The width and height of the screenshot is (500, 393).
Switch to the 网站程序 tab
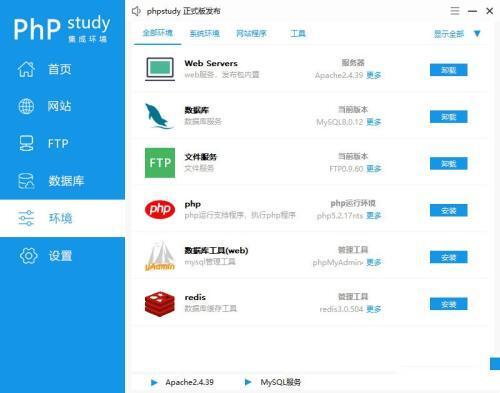(251, 33)
